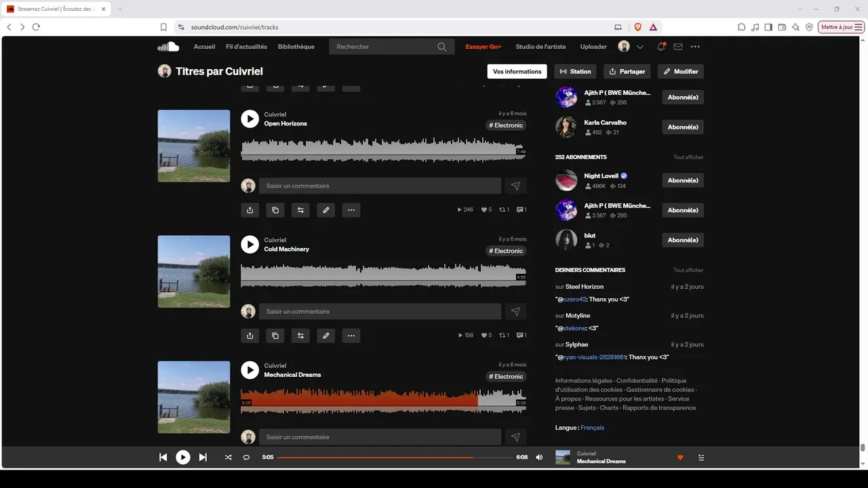Open Cold Machinery cover thumbnail
Image resolution: width=868 pixels, height=488 pixels.
coord(194,271)
